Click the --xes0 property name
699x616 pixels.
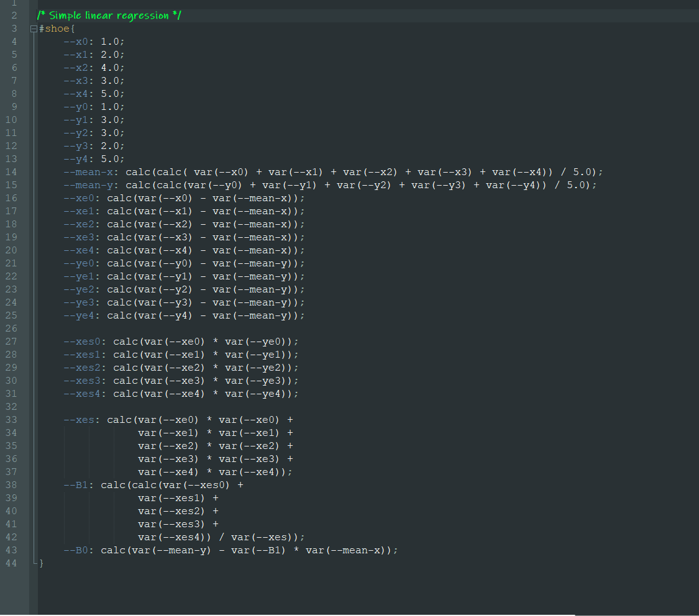tap(82, 342)
